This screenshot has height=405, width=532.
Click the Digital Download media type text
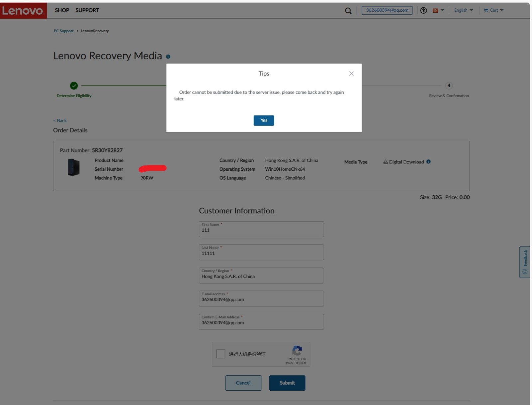(x=406, y=162)
